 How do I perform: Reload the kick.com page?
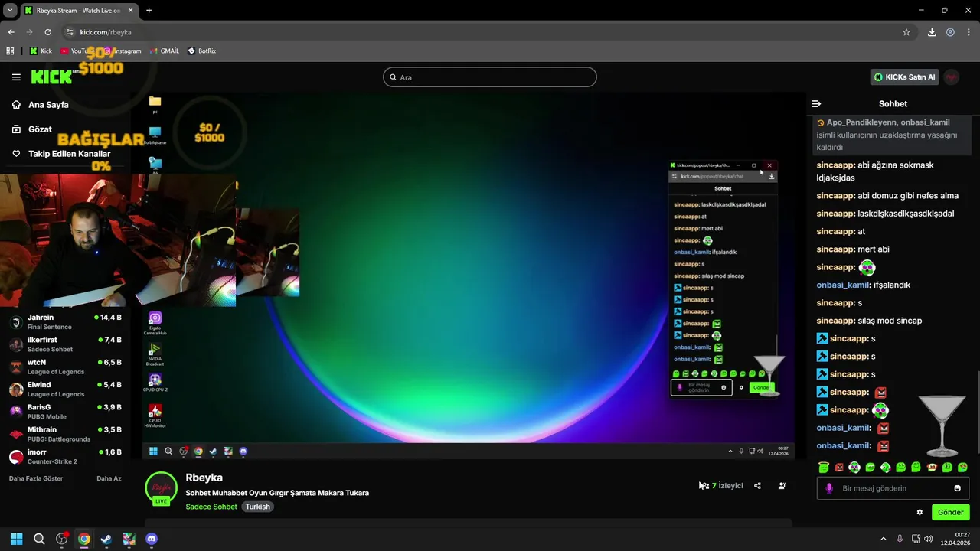pyautogui.click(x=47, y=32)
